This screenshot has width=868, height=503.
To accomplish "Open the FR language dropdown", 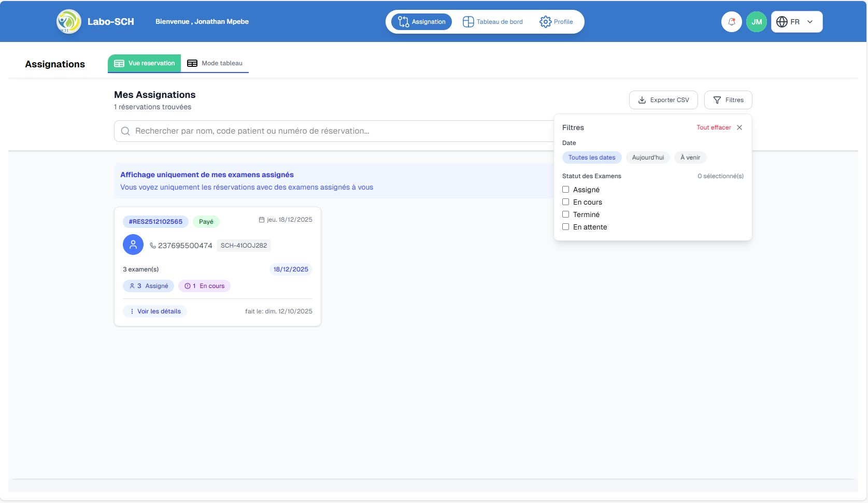I will tap(796, 22).
